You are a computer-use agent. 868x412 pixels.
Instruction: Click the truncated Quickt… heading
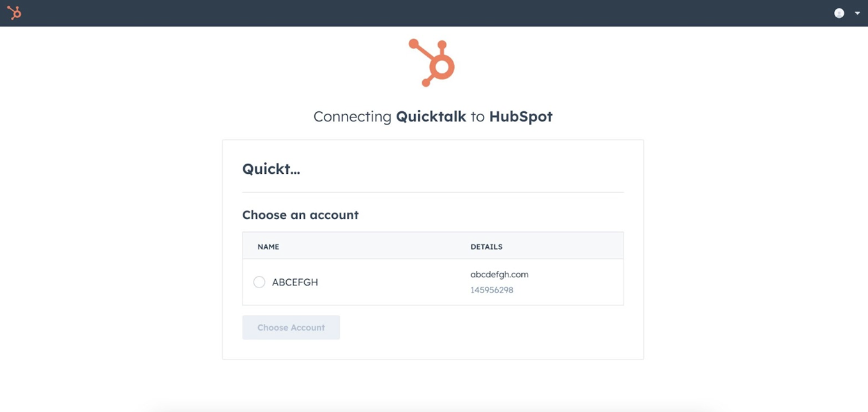click(x=271, y=169)
